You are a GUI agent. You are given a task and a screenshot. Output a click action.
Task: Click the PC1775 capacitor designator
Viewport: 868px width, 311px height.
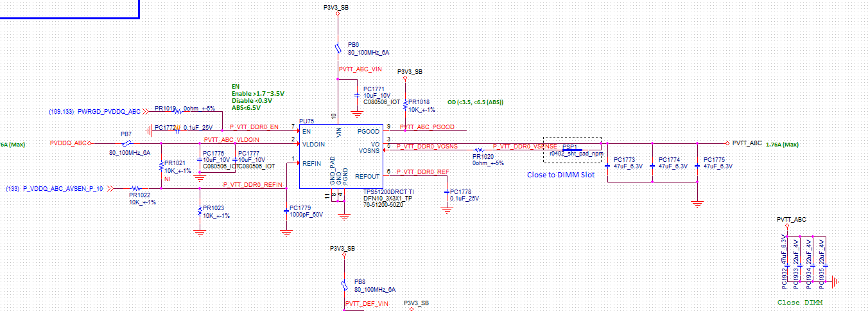coord(714,159)
